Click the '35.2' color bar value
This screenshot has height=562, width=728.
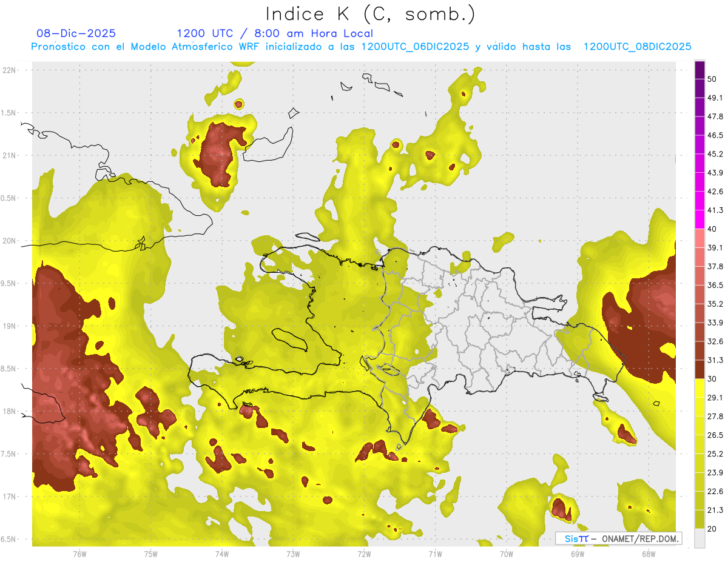tap(715, 304)
